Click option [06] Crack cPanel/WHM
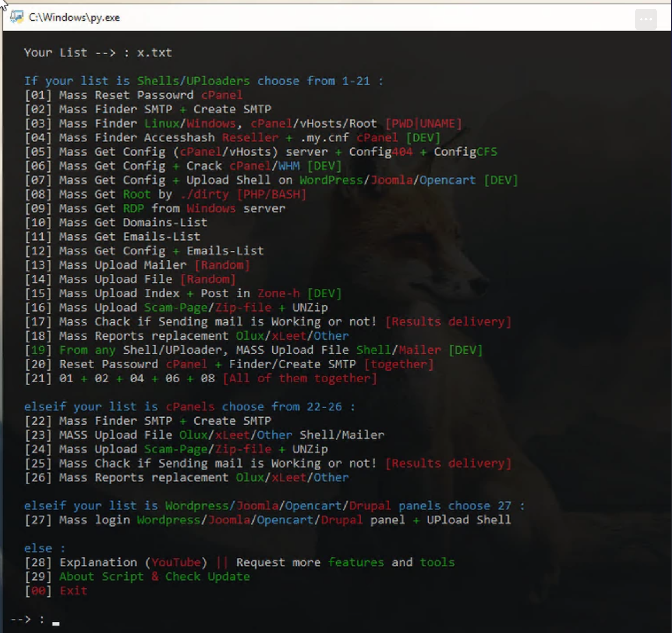The image size is (672, 633). click(183, 166)
